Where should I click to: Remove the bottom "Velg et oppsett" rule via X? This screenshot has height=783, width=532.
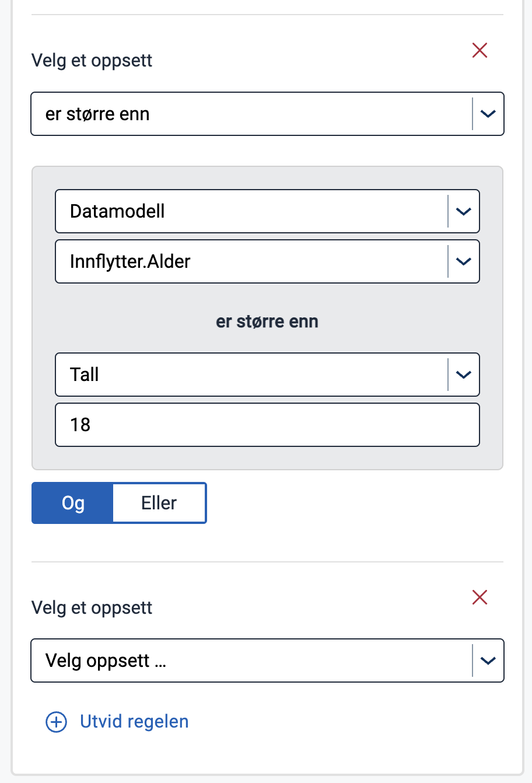(479, 597)
